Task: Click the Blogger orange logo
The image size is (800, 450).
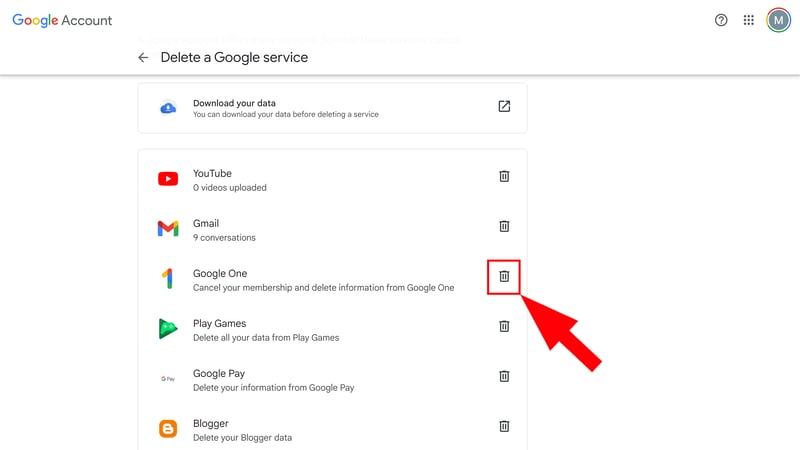Action: [x=168, y=429]
